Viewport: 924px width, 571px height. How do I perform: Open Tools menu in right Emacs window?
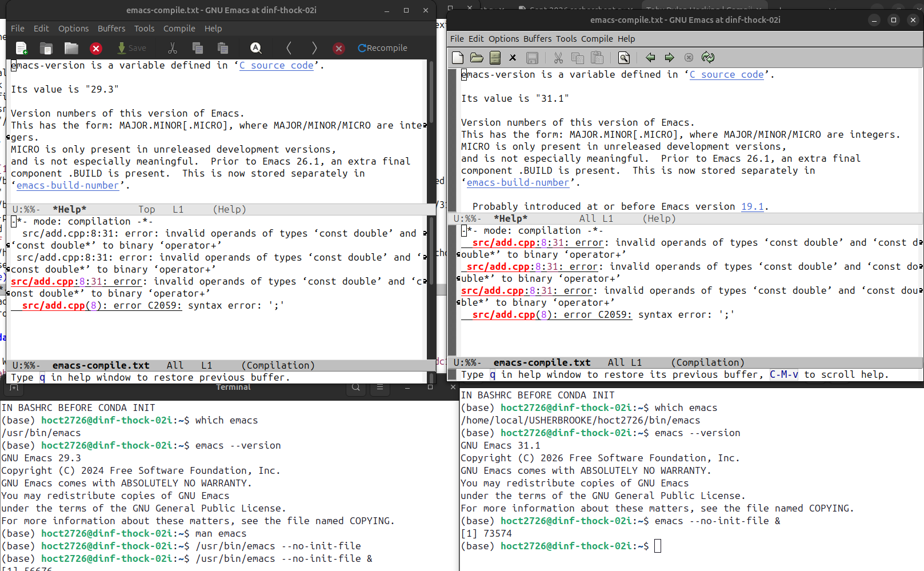(x=566, y=39)
